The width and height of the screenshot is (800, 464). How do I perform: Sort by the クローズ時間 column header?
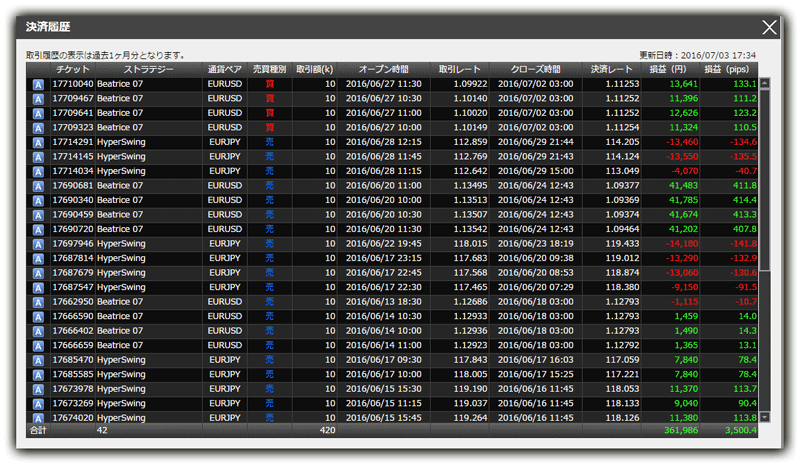coord(536,69)
